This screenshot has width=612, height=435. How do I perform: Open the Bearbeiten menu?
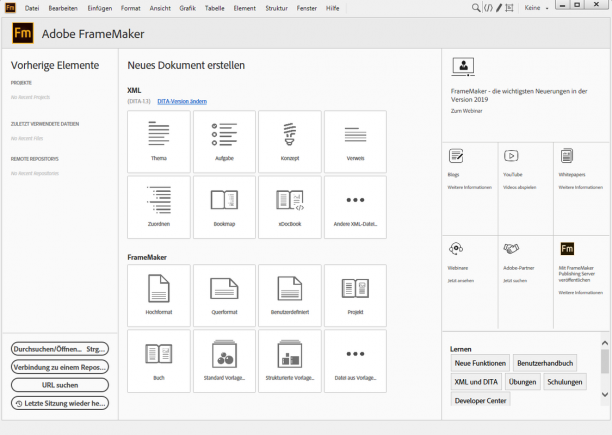pos(63,8)
